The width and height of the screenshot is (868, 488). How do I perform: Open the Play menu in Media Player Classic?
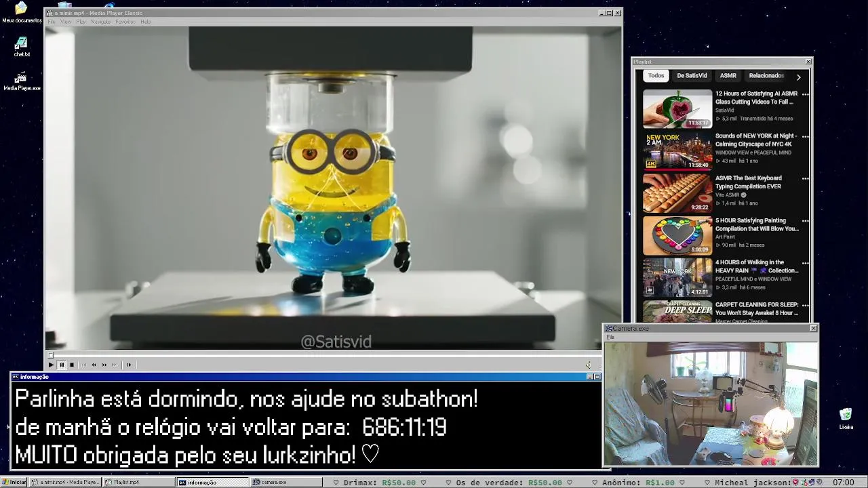coord(81,22)
